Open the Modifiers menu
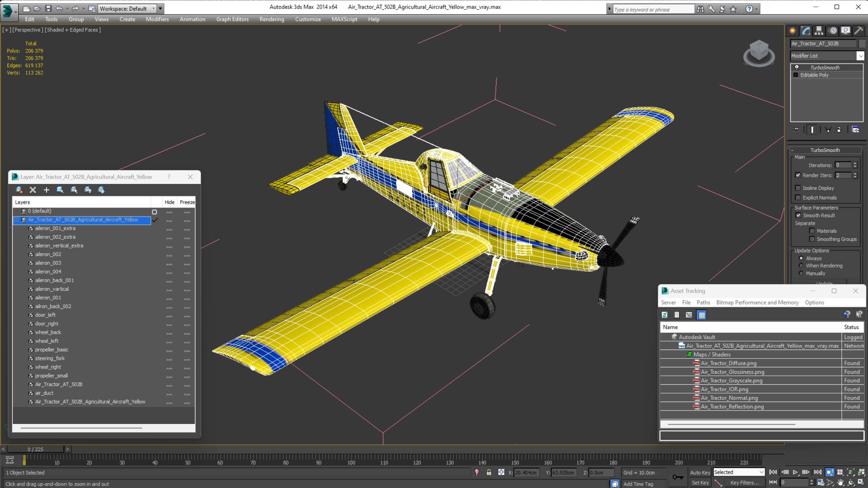This screenshot has height=488, width=868. click(157, 19)
